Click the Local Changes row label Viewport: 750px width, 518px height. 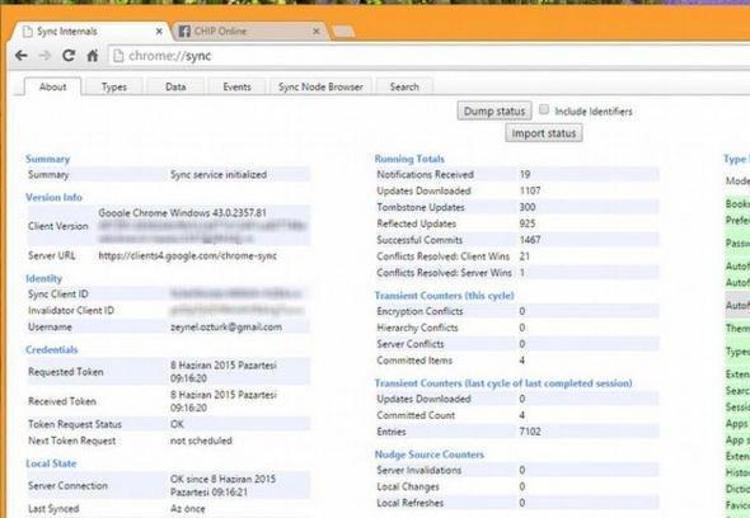point(408,486)
